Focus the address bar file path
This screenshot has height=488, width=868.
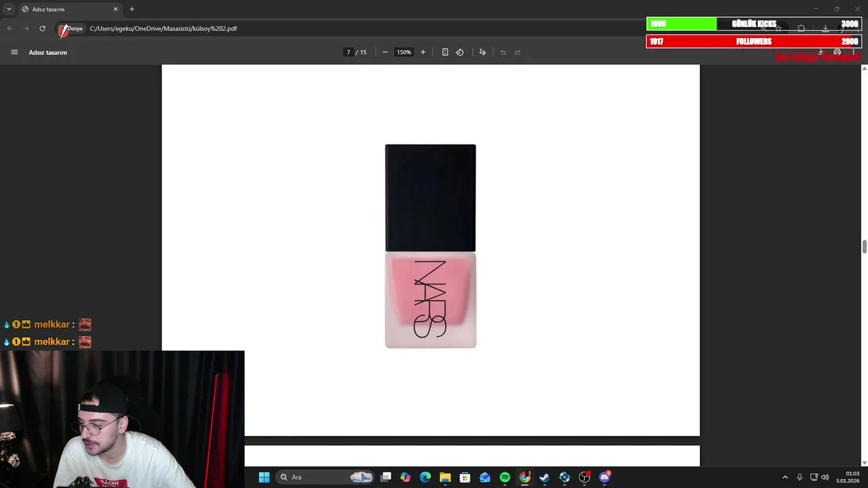[x=163, y=28]
